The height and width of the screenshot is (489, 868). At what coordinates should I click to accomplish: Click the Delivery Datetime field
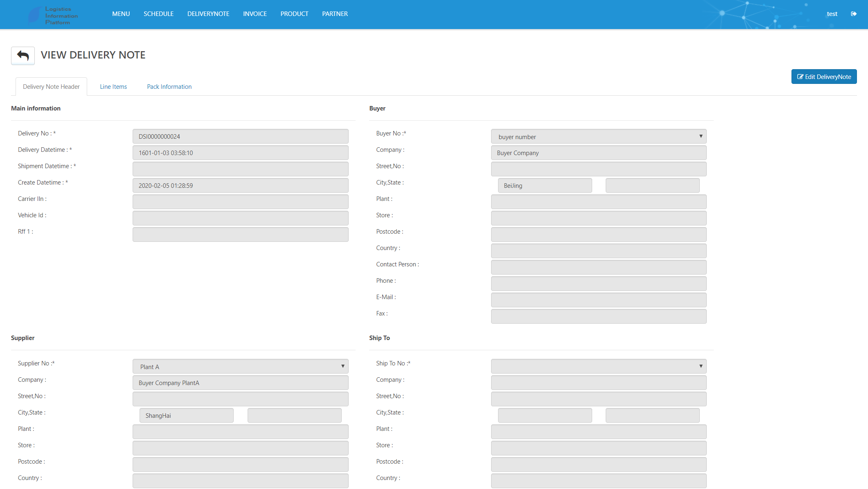[241, 153]
